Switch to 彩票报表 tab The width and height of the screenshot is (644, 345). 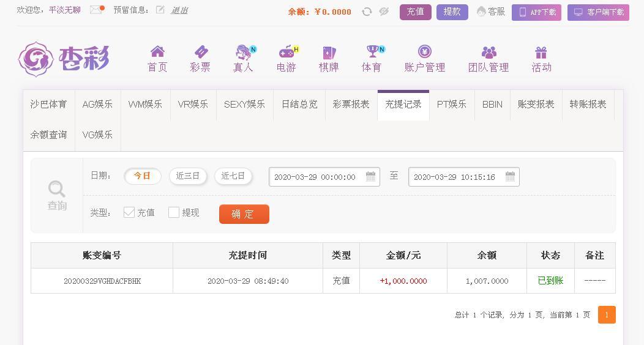(x=351, y=105)
